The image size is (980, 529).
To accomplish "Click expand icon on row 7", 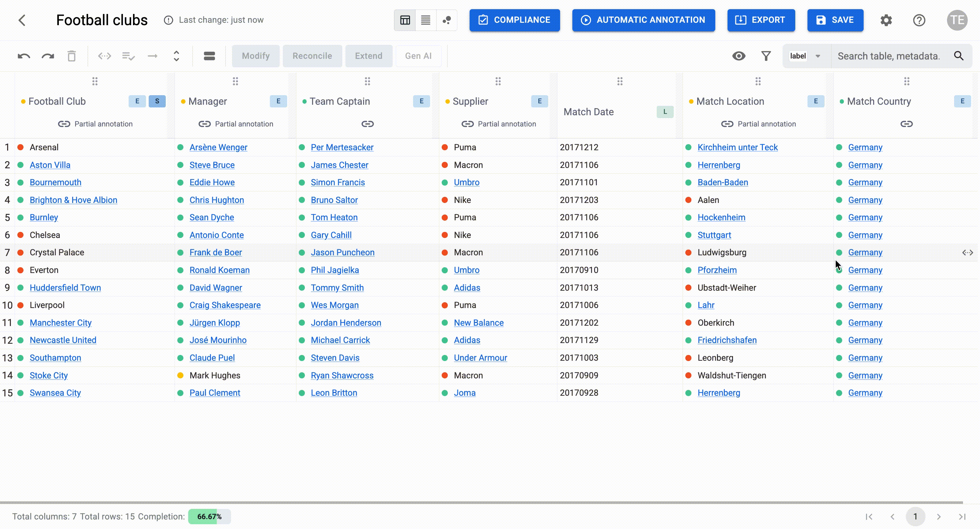I will coord(967,253).
